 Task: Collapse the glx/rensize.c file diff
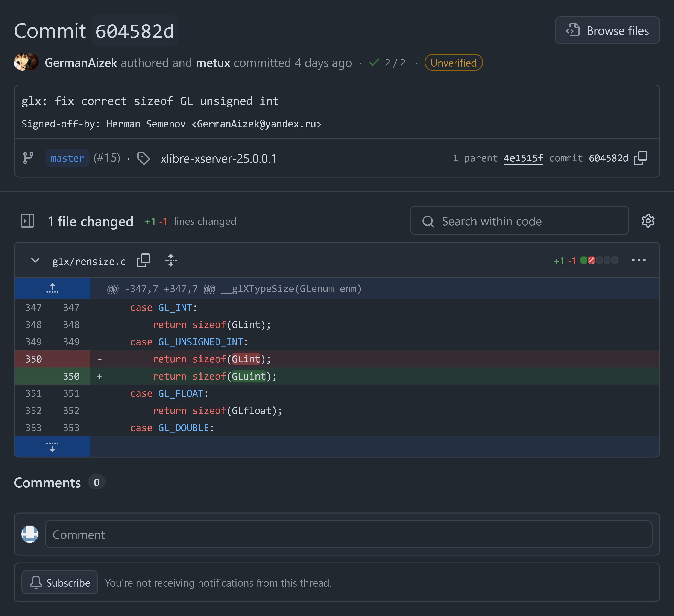click(35, 260)
